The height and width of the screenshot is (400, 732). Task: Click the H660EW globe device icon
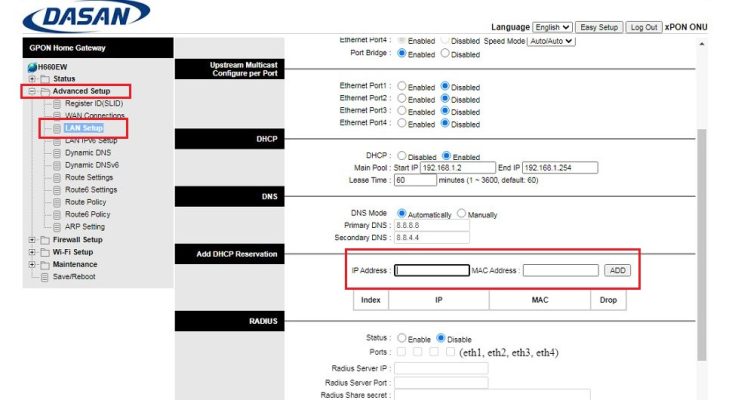32,67
